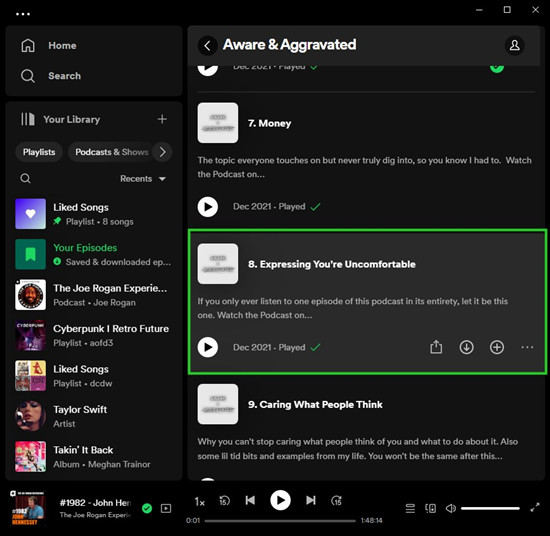Open Cyberpunk Retro Future playlist
550x536 pixels.
(x=94, y=335)
